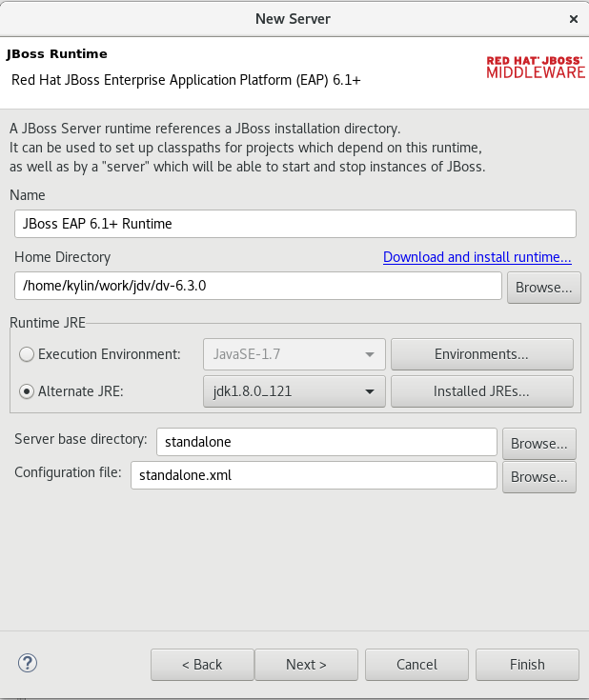Close the New Server dialog
The image size is (589, 700).
574,19
